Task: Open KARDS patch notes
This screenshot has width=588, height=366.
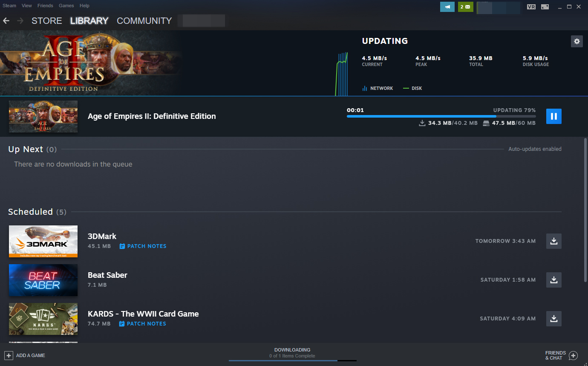Action: [143, 324]
